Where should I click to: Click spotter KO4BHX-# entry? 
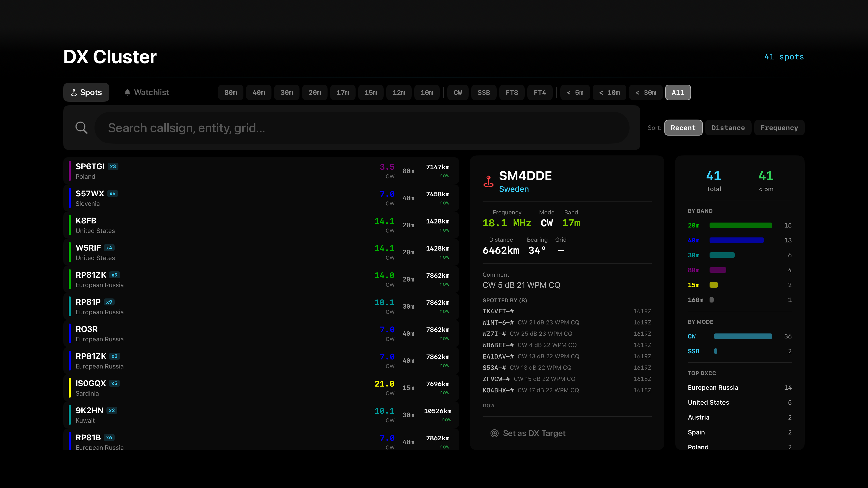[x=567, y=390]
